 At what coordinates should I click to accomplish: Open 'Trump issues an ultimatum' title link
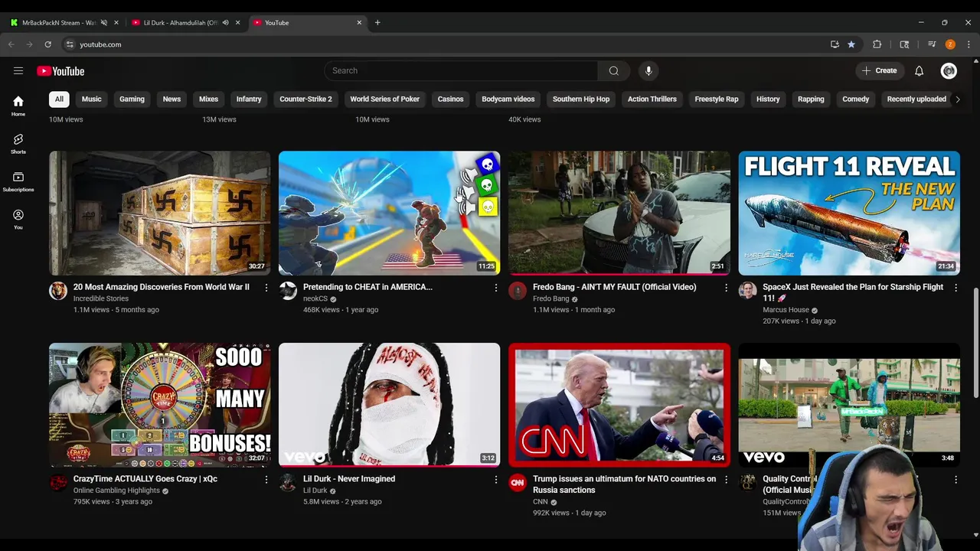click(x=624, y=484)
